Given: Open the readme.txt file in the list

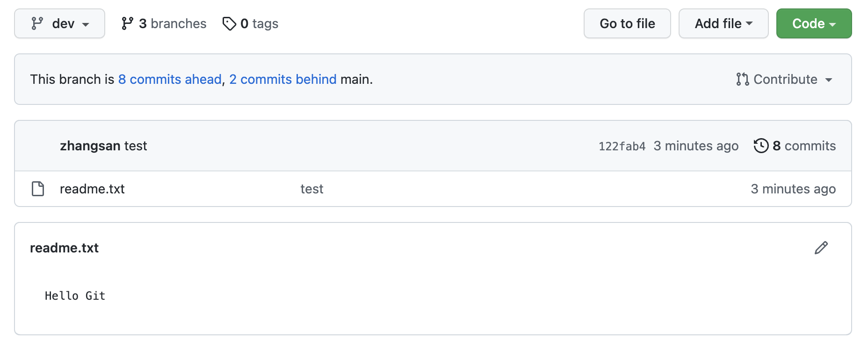Looking at the screenshot, I should pos(92,189).
